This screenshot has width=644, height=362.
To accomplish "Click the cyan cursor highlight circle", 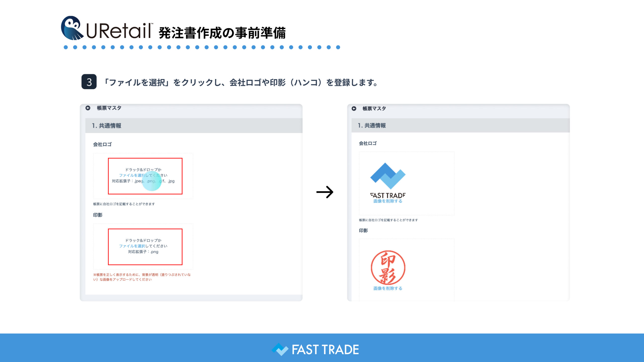I will click(x=152, y=181).
